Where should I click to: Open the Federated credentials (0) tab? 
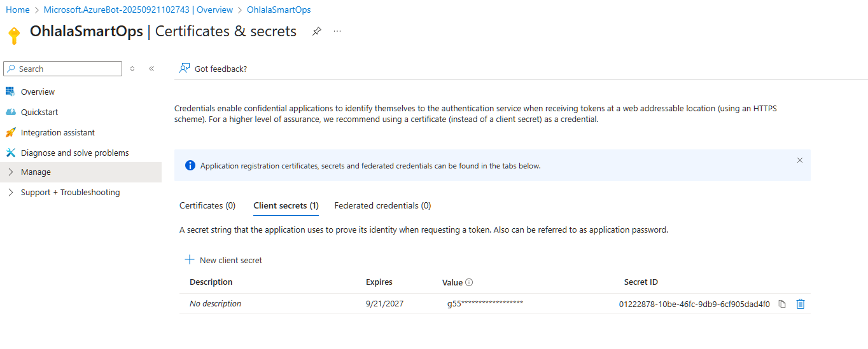pos(382,206)
